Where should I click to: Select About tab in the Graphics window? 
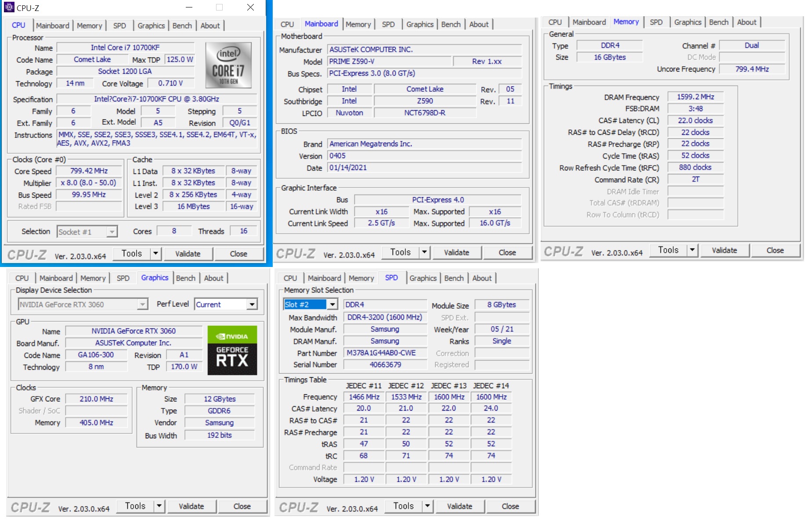click(x=213, y=278)
